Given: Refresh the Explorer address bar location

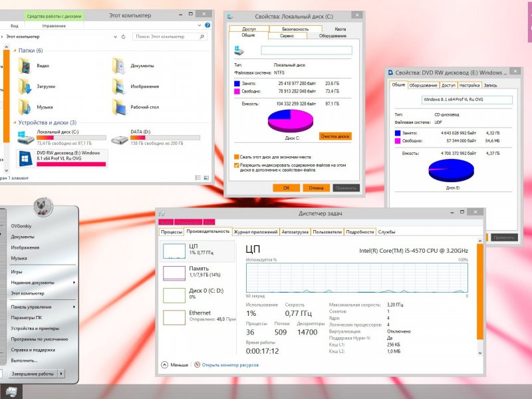Looking at the screenshot, I should pos(124,37).
